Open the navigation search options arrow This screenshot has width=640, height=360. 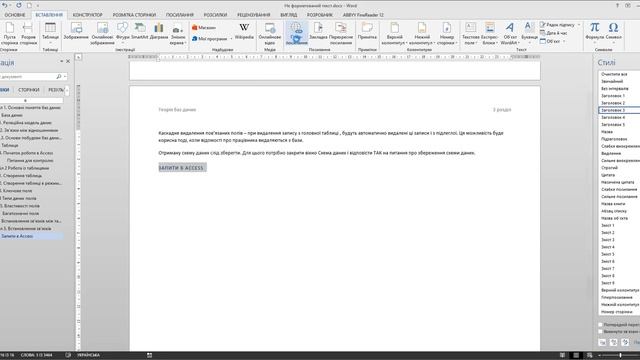click(x=65, y=77)
